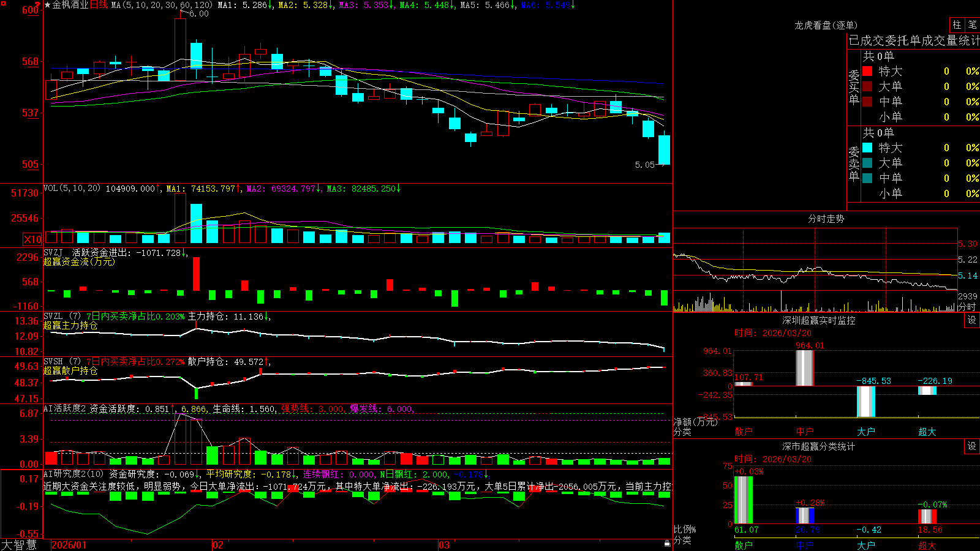This screenshot has height=551, width=980.
Task: Click the 大智慧 logo in bottom-left
Action: 18,545
